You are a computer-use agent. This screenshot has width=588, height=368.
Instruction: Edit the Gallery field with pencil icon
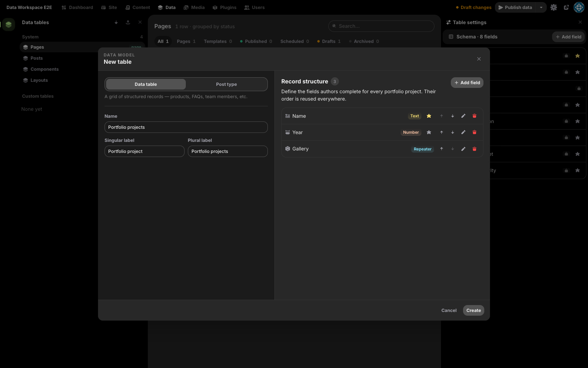click(x=463, y=149)
